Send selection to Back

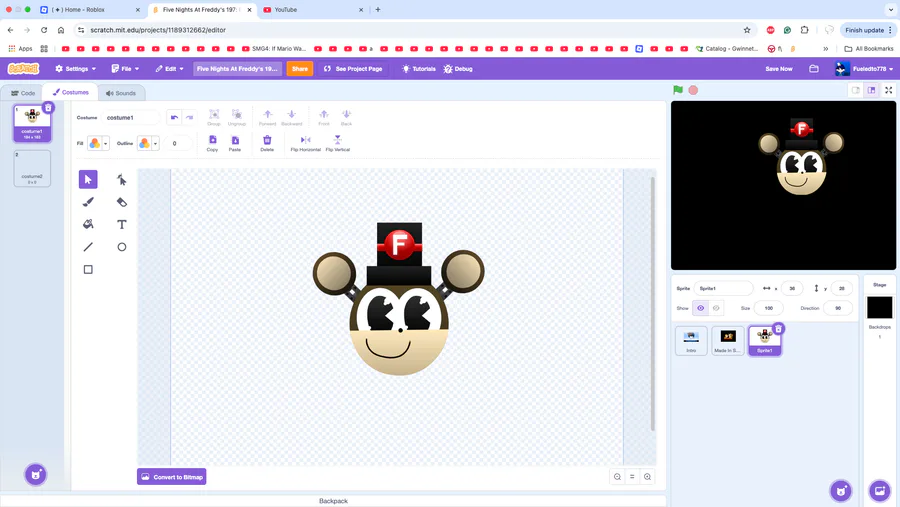[346, 117]
